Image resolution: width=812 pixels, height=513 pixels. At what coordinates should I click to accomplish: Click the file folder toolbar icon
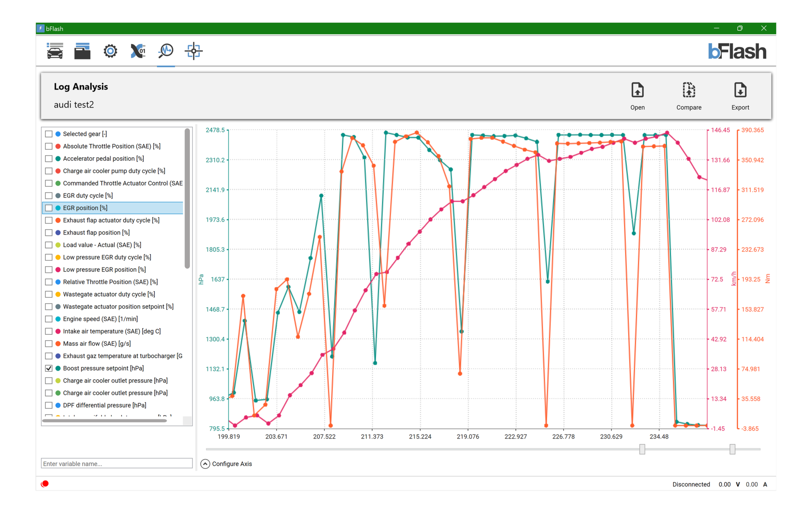click(x=82, y=51)
